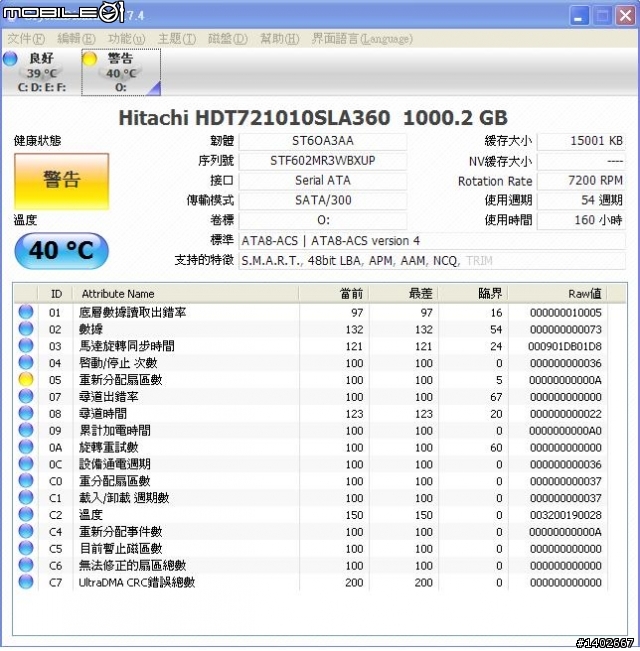Click the yellow status orb beside 警告 40°C
Viewport: 640px width, 651px height.
89,59
